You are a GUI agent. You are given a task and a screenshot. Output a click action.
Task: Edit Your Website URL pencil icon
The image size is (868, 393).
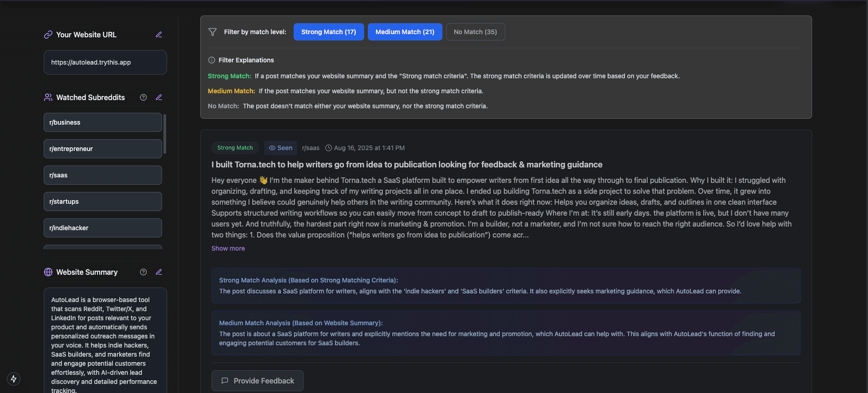[x=159, y=35]
